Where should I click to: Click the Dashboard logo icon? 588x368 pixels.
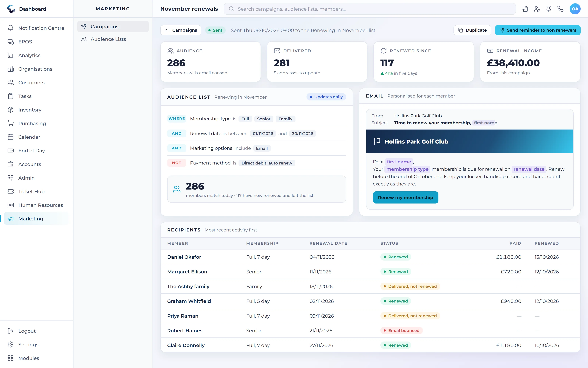[x=11, y=9]
